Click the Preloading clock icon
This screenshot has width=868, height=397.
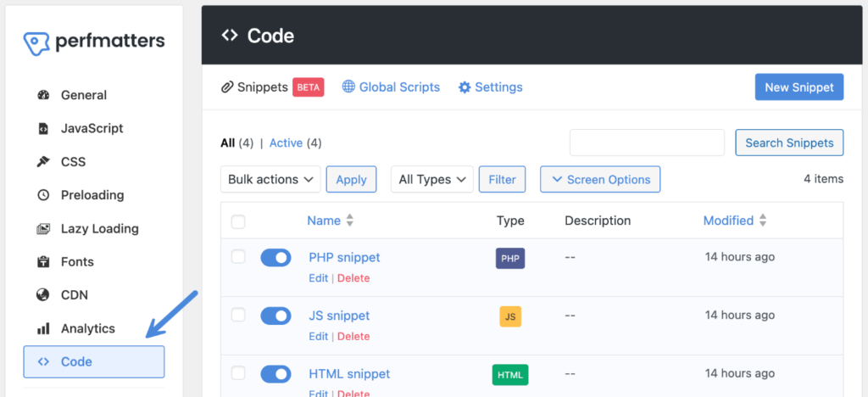43,195
